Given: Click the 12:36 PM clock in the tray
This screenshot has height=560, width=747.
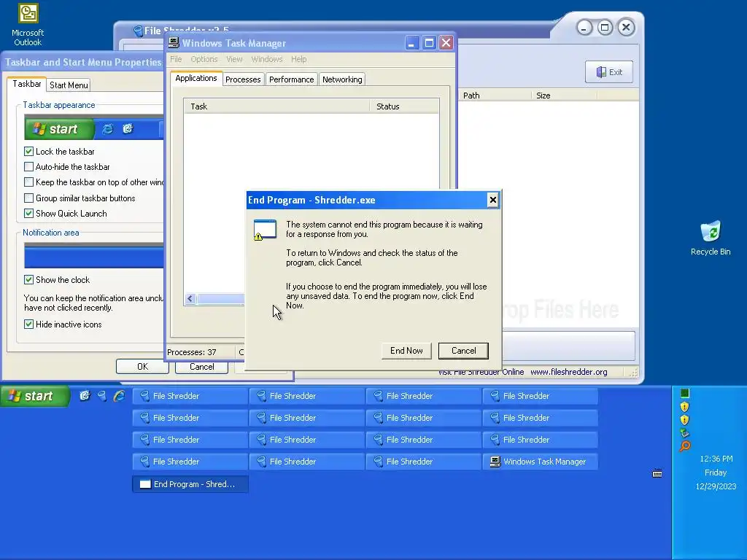Looking at the screenshot, I should tap(716, 459).
